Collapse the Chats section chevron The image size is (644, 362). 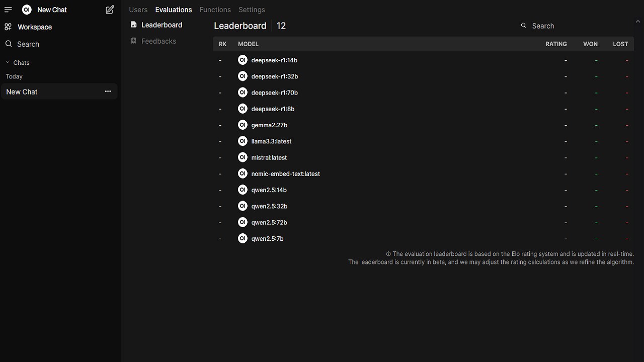tap(8, 62)
